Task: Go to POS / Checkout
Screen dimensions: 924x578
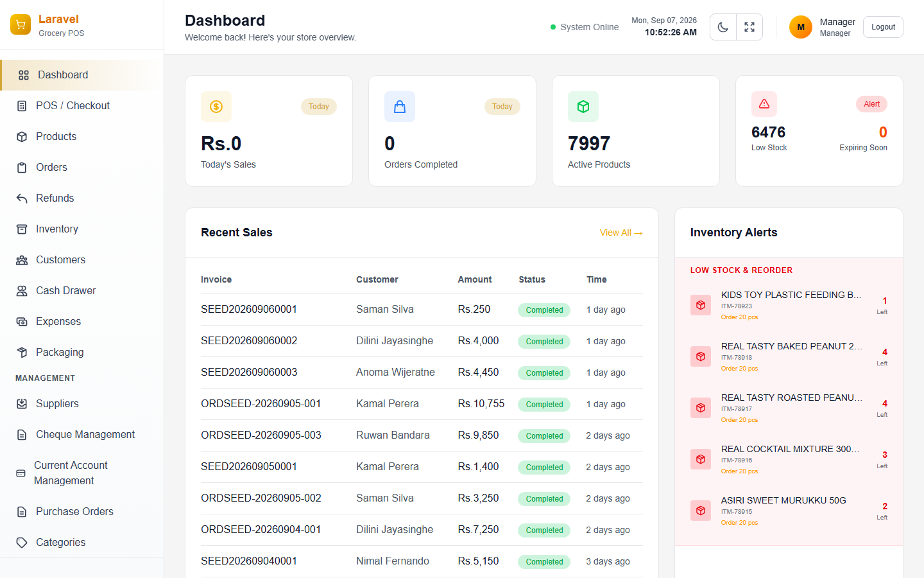Action: click(x=82, y=106)
